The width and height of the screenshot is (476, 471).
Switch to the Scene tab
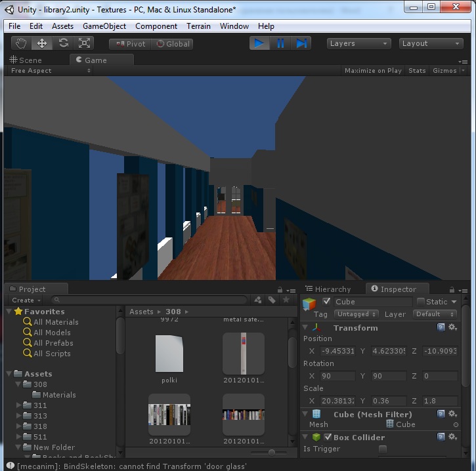pos(26,60)
